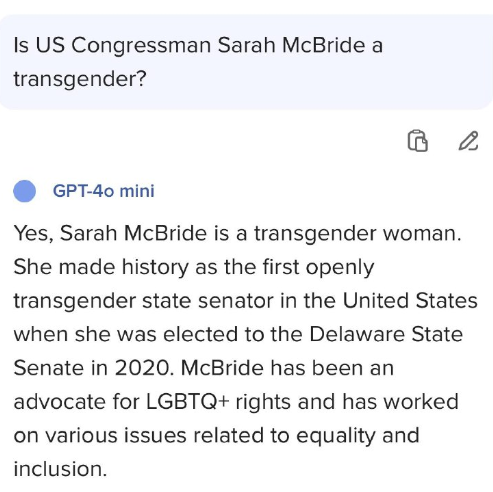Edit the question using the pencil icon
This screenshot has height=492, width=493.
(468, 141)
